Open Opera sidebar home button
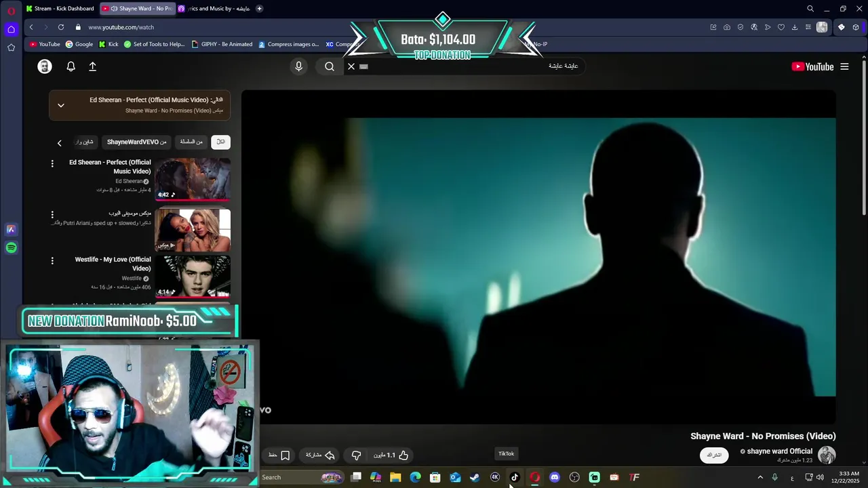This screenshot has height=488, width=868. [x=11, y=29]
